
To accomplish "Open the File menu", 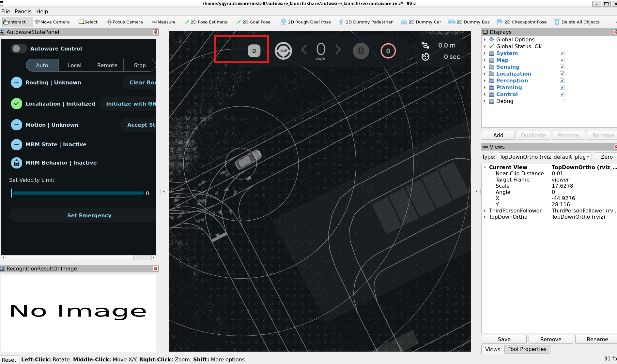I will (x=6, y=11).
